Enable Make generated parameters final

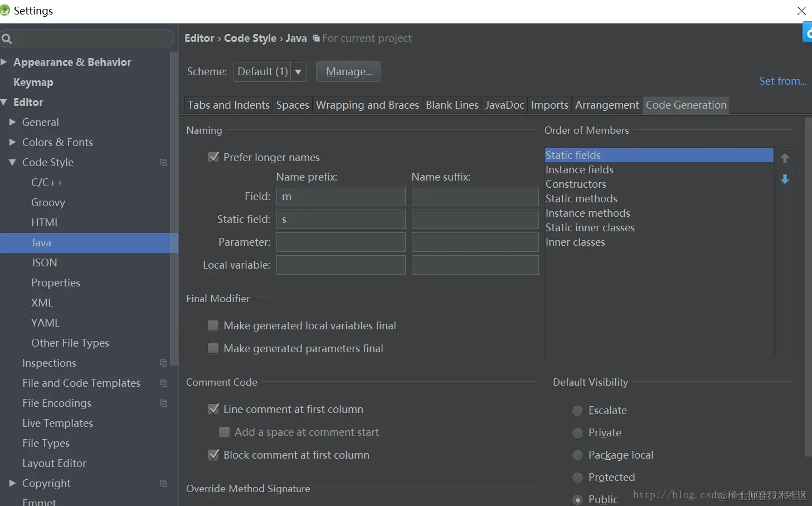pos(213,348)
